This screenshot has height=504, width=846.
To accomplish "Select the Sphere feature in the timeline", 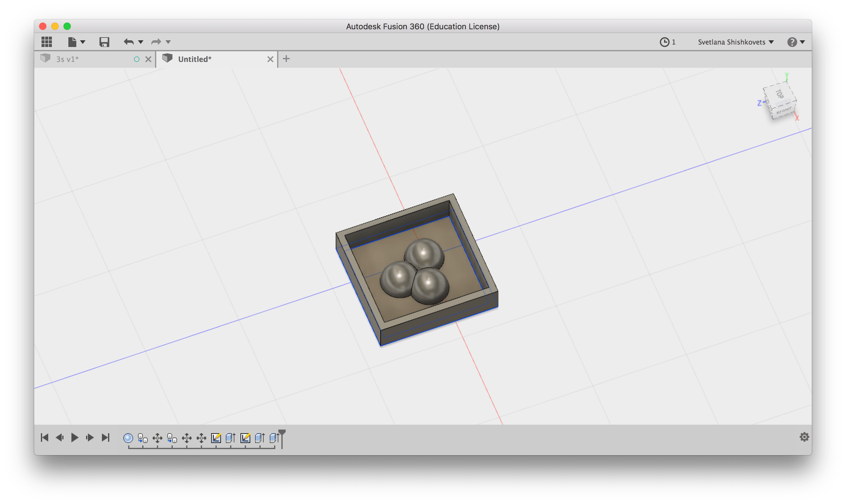I will [128, 438].
